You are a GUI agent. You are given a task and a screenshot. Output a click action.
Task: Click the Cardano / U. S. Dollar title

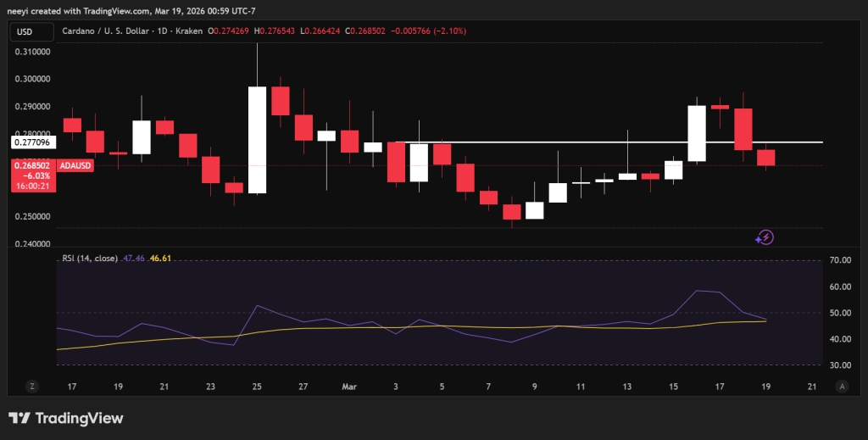(106, 31)
